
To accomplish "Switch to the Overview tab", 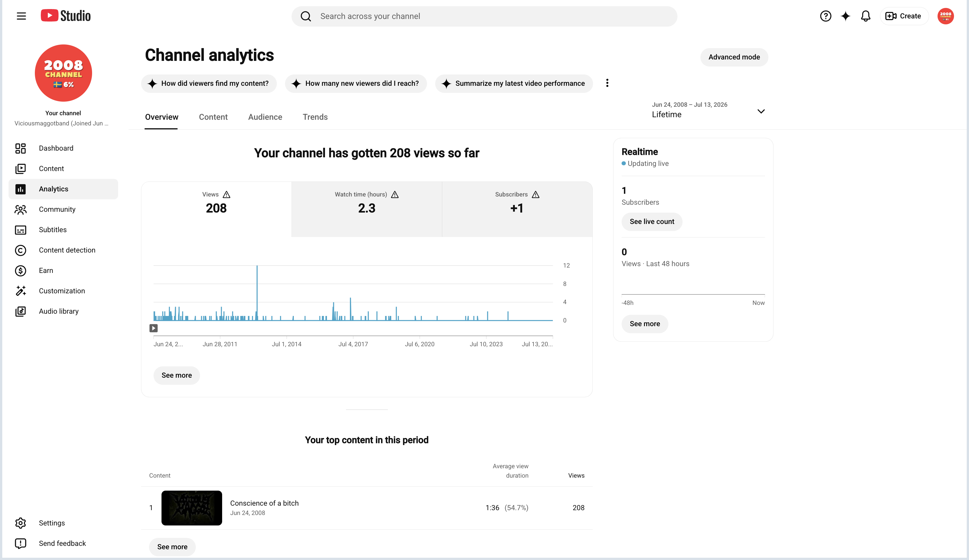I will pos(161,117).
